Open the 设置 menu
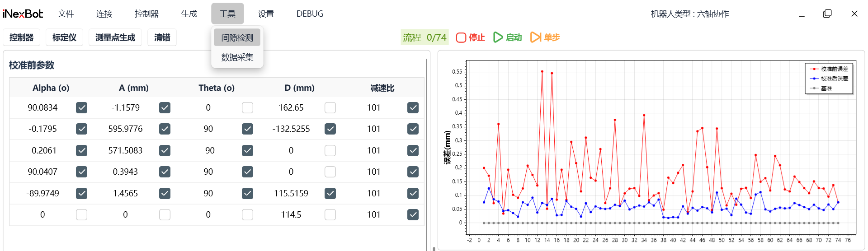 266,14
